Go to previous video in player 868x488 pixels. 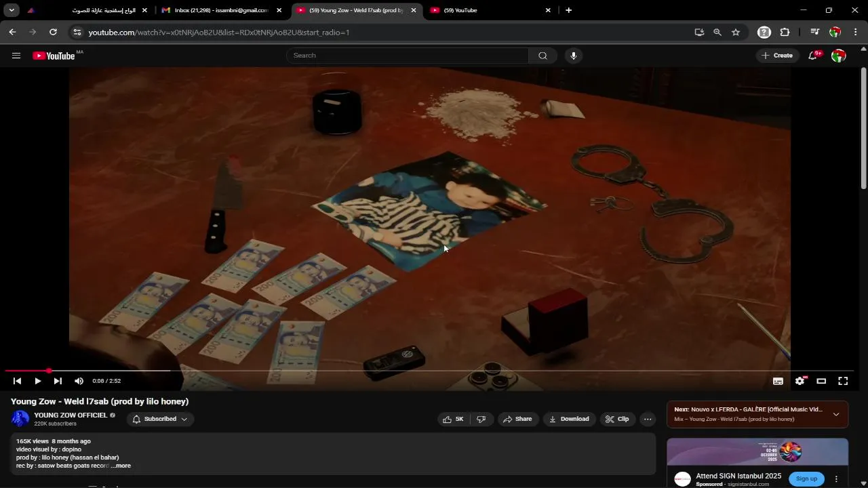click(x=17, y=381)
